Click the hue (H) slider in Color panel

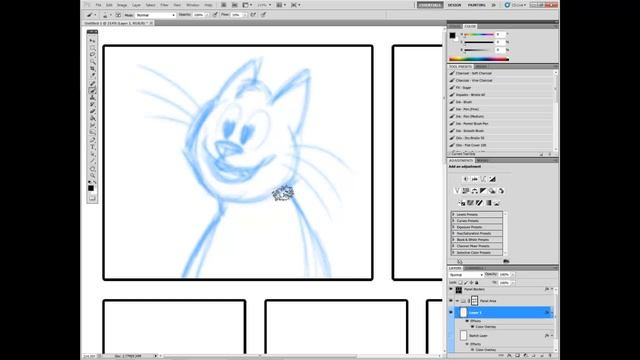click(479, 36)
